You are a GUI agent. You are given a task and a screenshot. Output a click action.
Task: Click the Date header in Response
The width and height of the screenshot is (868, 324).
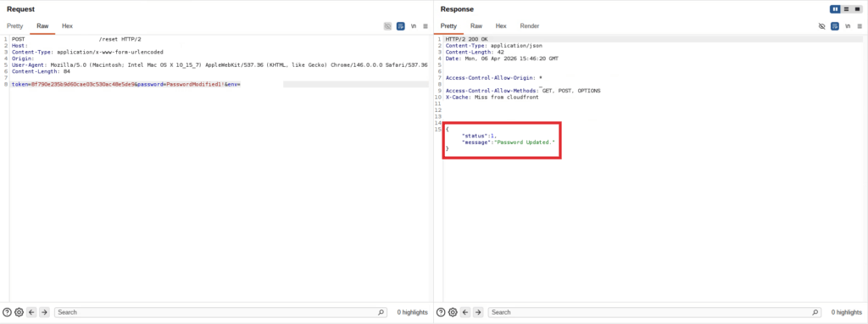502,59
